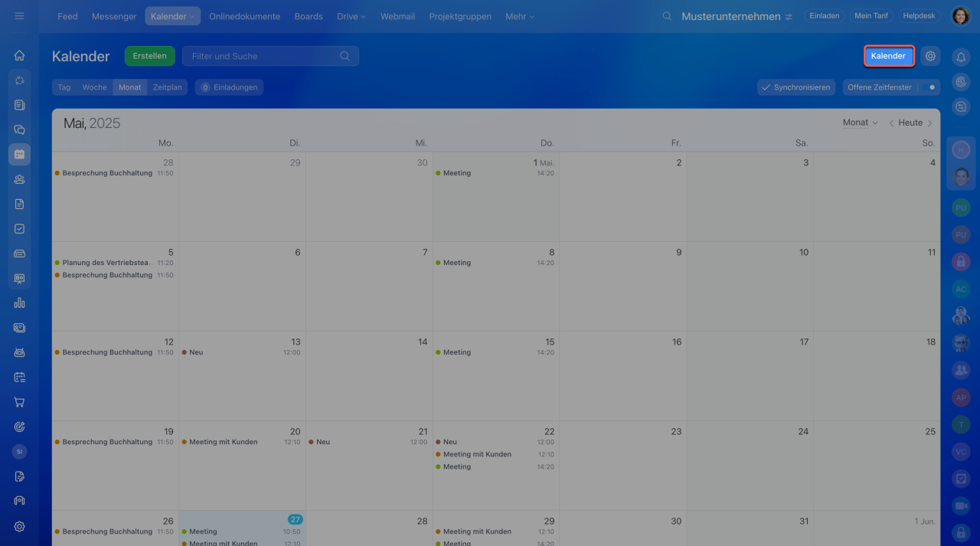
Task: Open the chat search icon in right panel
Action: tap(961, 107)
